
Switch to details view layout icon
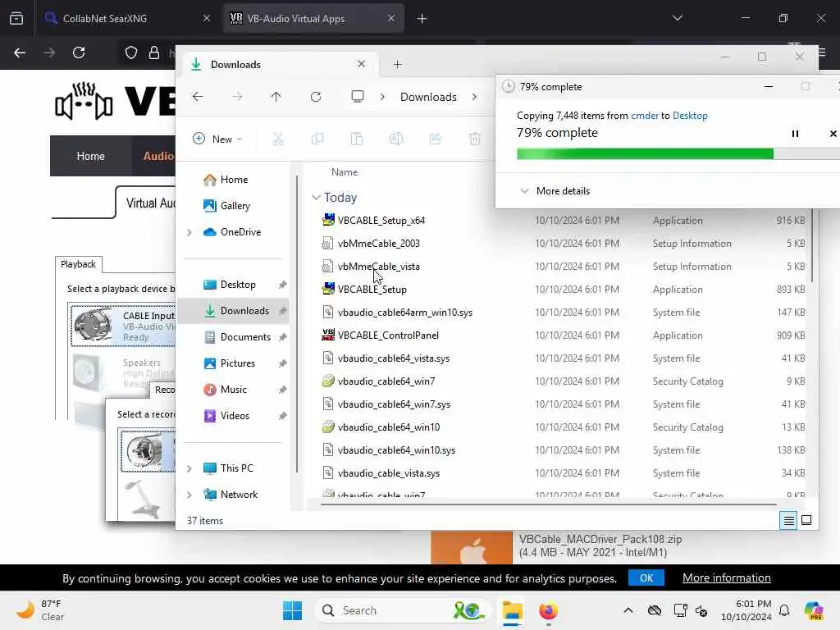pos(788,520)
